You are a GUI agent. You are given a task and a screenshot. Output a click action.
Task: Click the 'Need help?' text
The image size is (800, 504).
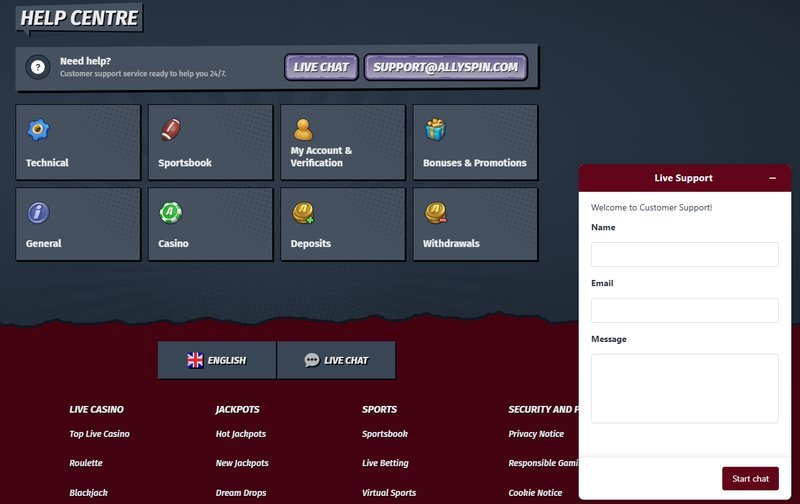pyautogui.click(x=85, y=61)
